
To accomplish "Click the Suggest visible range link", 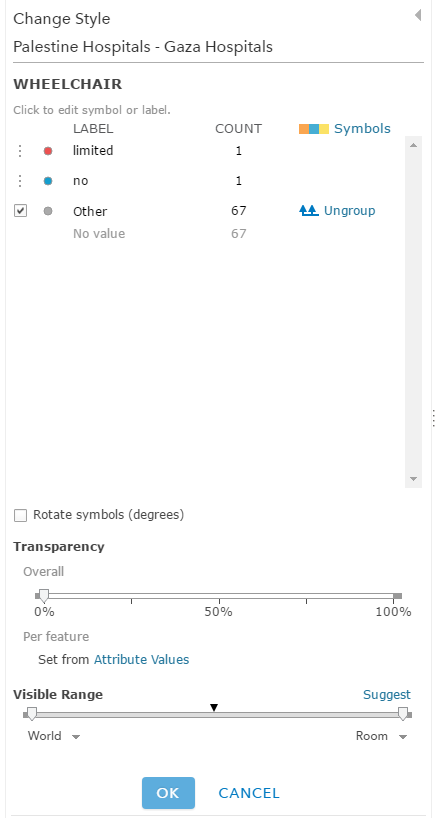I will point(387,695).
